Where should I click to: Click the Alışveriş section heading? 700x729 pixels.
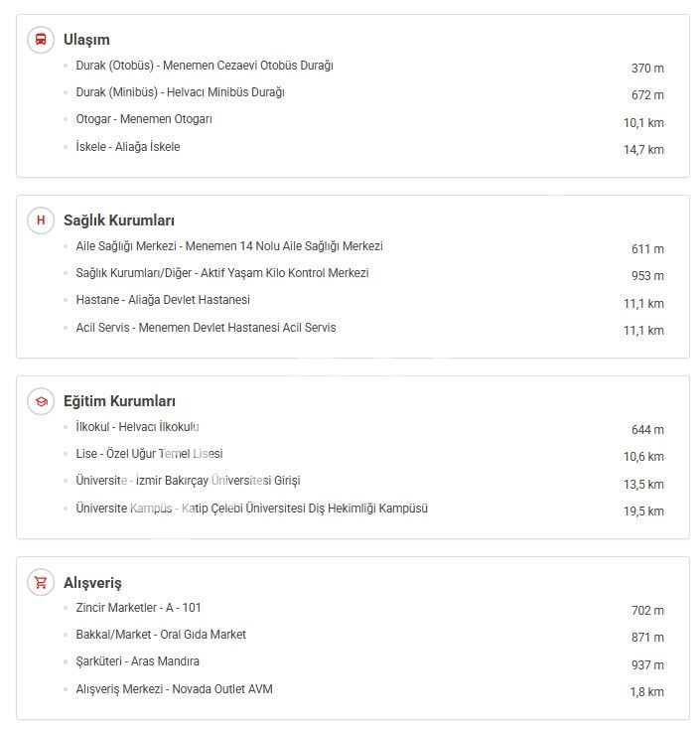click(x=92, y=583)
